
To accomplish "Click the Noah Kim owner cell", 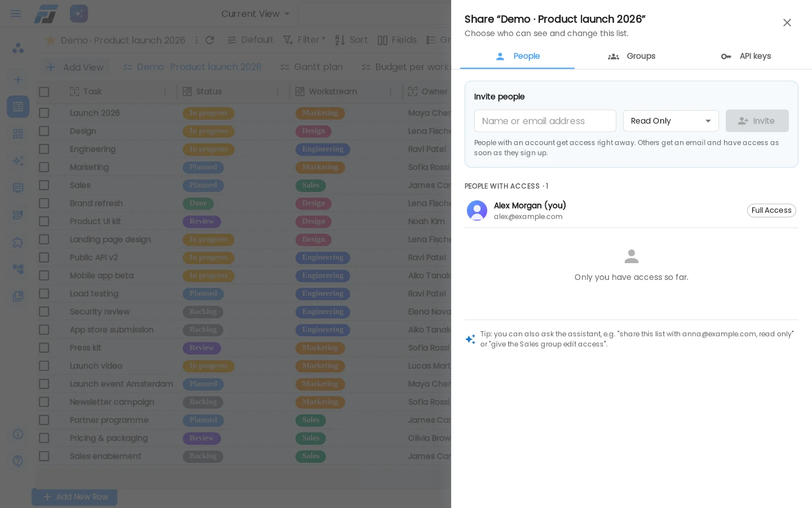I will pos(426,221).
